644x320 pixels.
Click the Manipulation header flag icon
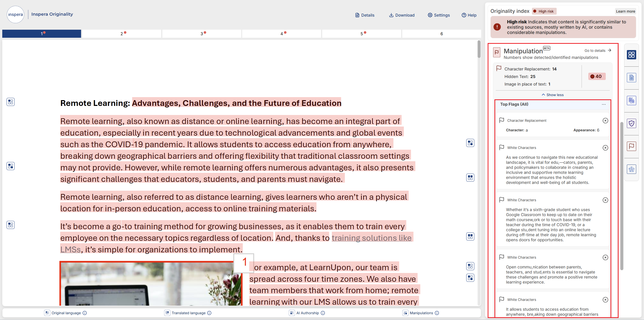pos(497,52)
